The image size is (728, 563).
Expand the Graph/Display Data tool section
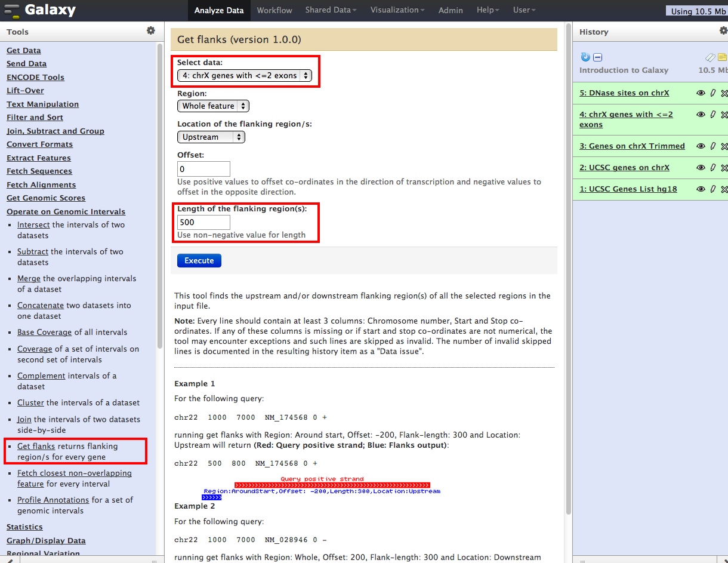[x=46, y=541]
